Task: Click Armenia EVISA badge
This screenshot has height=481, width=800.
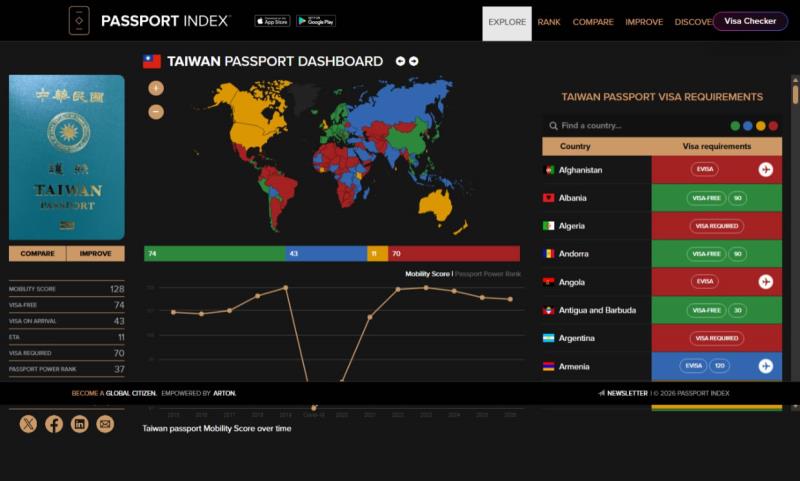Action: point(693,366)
